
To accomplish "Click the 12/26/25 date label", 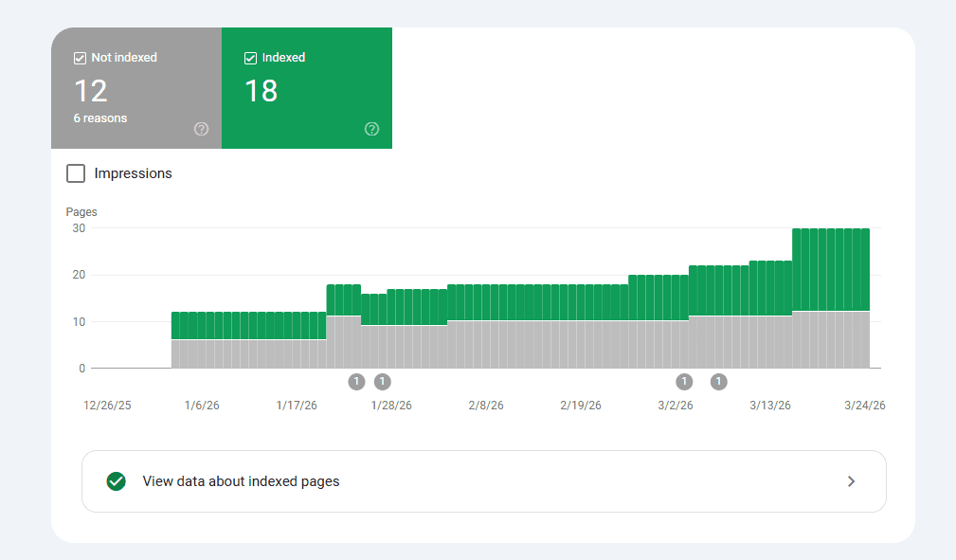I will click(x=107, y=405).
